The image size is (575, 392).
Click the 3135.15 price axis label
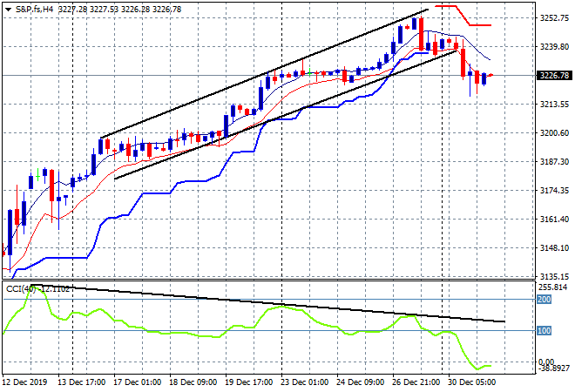(554, 276)
